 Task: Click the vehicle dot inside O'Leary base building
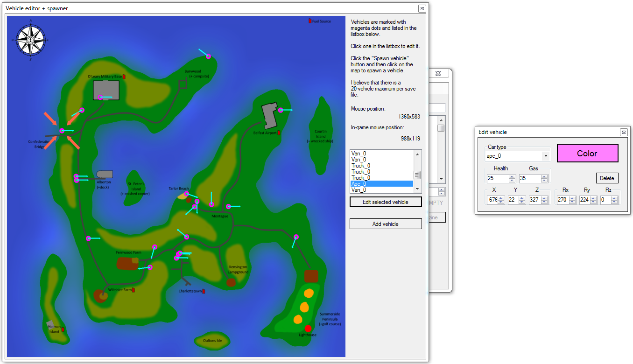tap(101, 98)
